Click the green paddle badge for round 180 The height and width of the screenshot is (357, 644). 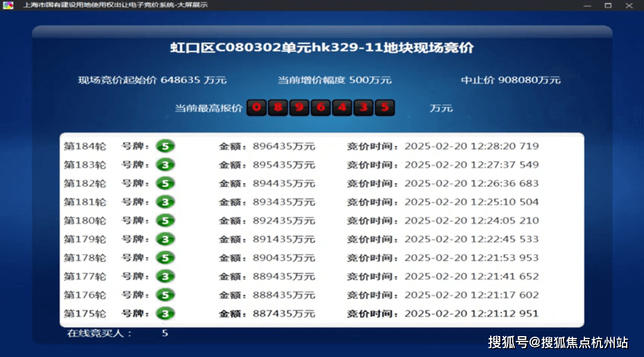(165, 221)
